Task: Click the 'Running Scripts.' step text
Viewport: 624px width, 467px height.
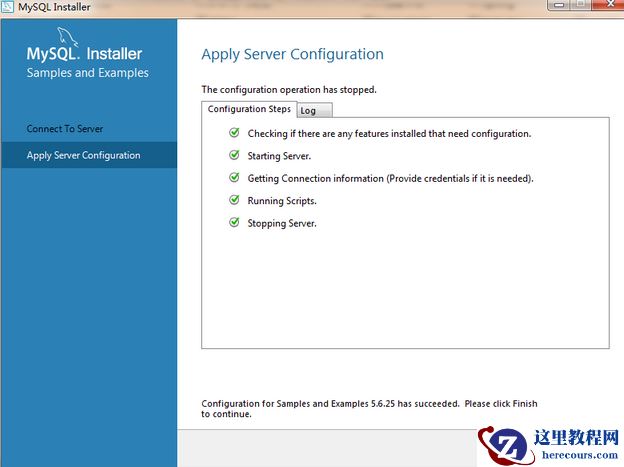Action: (x=282, y=201)
